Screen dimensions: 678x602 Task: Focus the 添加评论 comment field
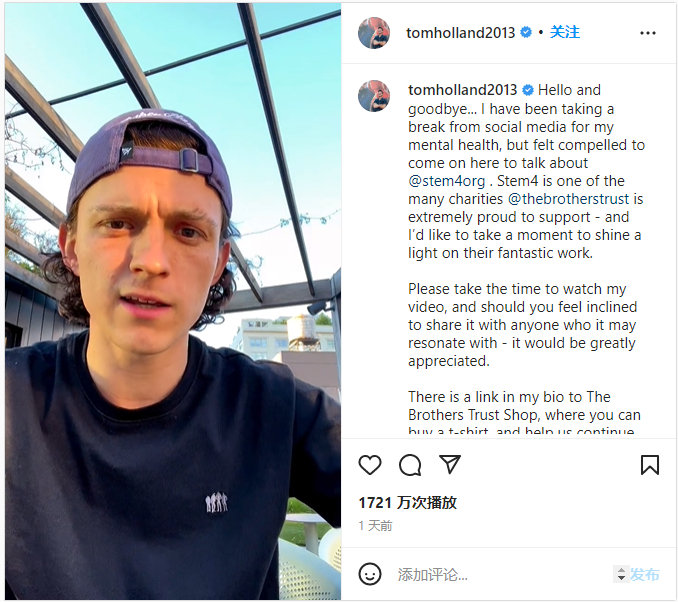(502, 575)
